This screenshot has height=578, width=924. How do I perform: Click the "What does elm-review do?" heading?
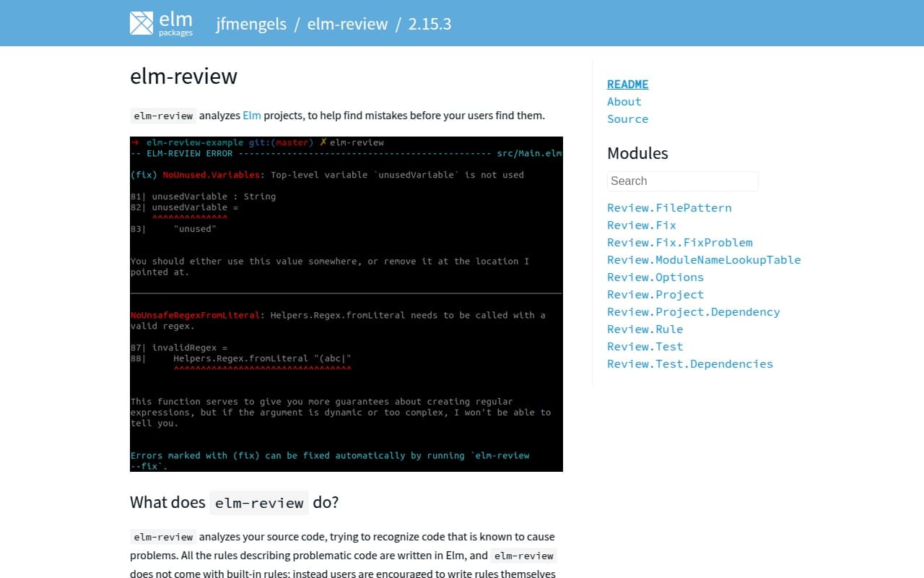tap(235, 502)
